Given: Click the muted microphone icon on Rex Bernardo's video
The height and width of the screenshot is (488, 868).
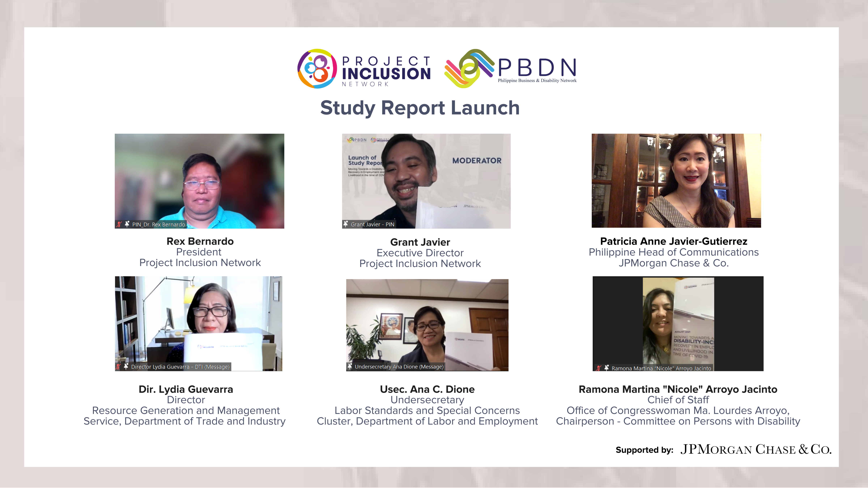Looking at the screenshot, I should 119,224.
